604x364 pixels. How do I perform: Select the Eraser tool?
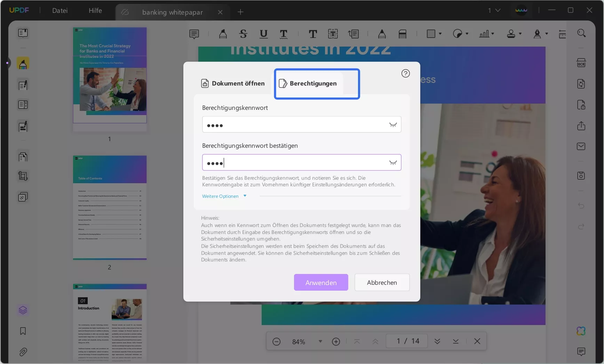(x=403, y=34)
